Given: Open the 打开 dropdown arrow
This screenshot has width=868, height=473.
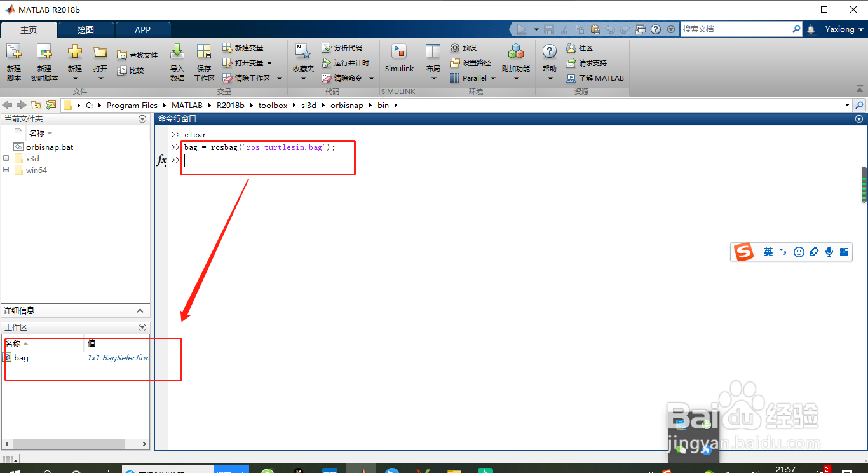Looking at the screenshot, I should (x=100, y=79).
